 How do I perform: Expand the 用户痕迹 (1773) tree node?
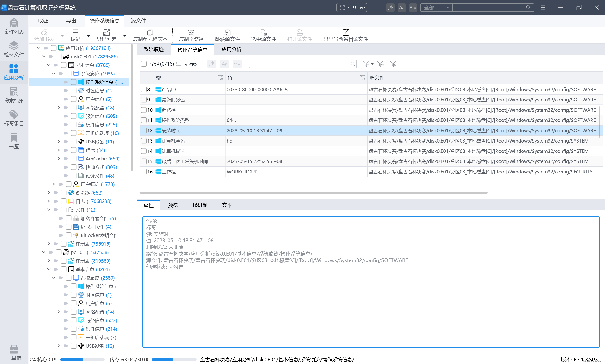[x=54, y=184]
